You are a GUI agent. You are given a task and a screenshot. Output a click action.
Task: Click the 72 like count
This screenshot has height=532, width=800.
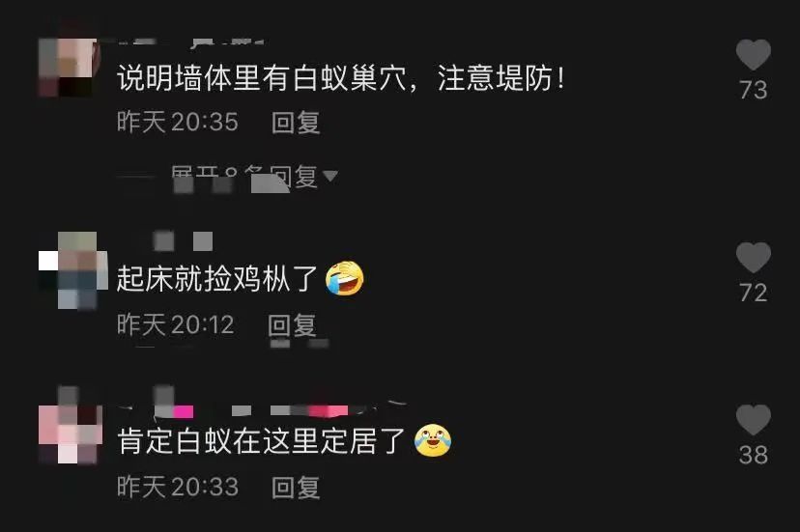(x=753, y=293)
